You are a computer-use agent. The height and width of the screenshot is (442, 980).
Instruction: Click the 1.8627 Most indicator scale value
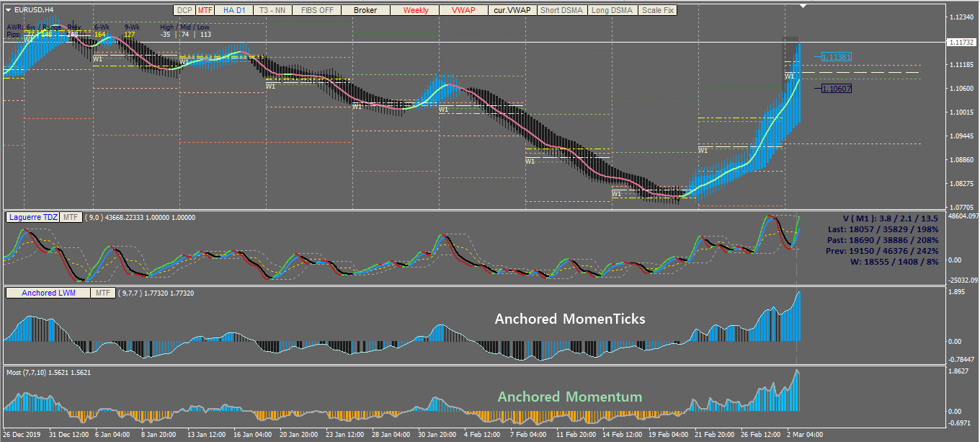click(x=959, y=371)
